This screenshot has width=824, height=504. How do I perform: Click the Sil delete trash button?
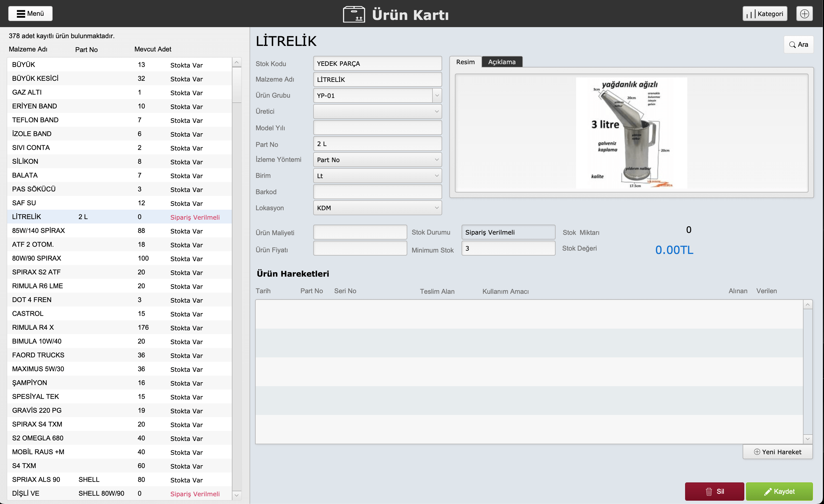[x=714, y=491]
